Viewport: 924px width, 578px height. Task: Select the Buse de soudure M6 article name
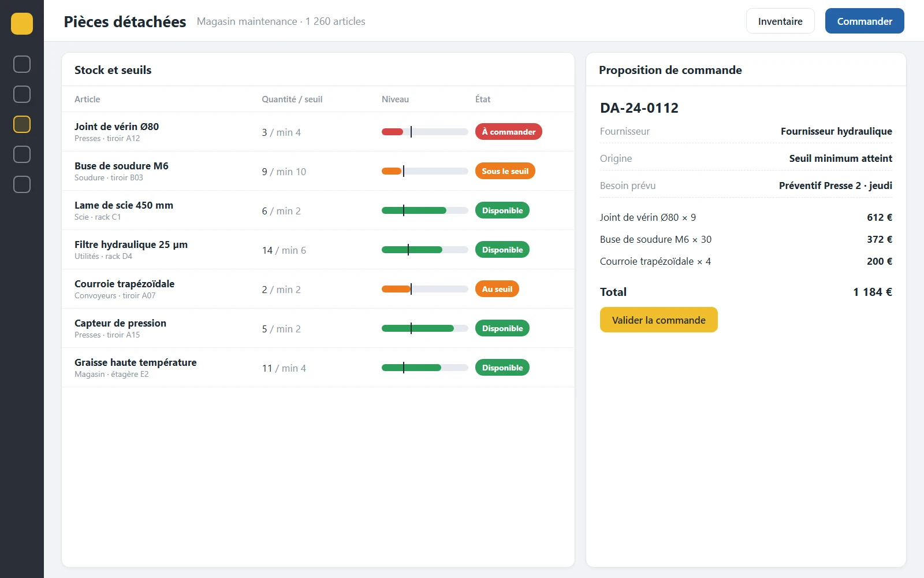point(121,166)
